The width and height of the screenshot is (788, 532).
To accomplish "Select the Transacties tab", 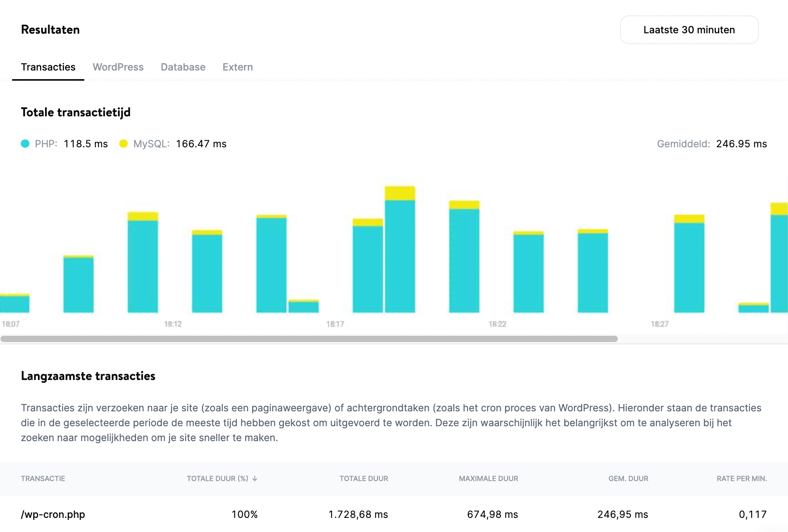I will tap(48, 67).
